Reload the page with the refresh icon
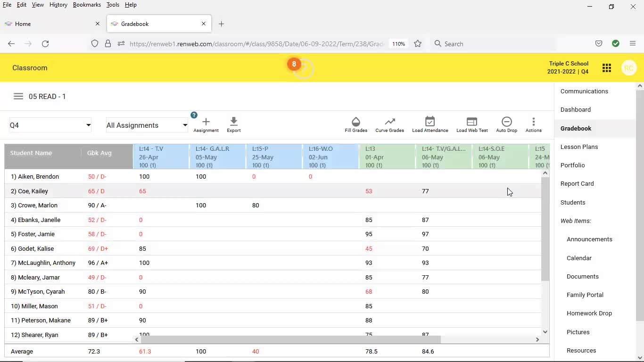 click(x=45, y=44)
